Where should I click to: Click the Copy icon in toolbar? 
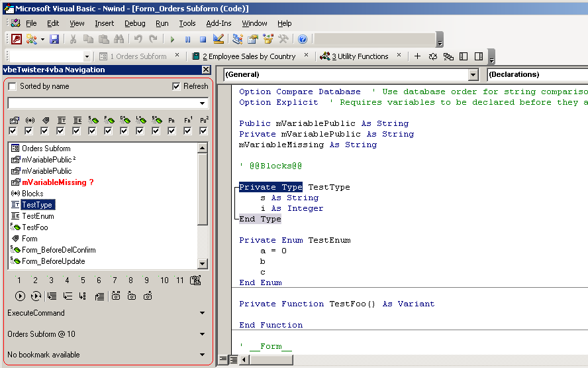click(88, 39)
